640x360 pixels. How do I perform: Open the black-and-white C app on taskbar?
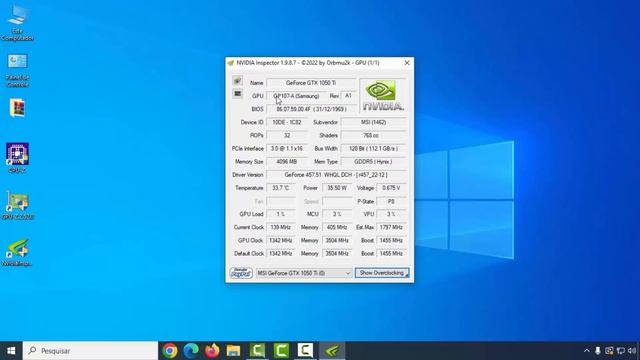point(305,351)
